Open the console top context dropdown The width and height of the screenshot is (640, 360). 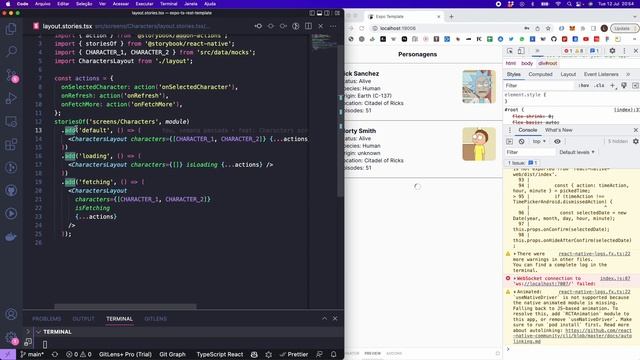pos(539,141)
